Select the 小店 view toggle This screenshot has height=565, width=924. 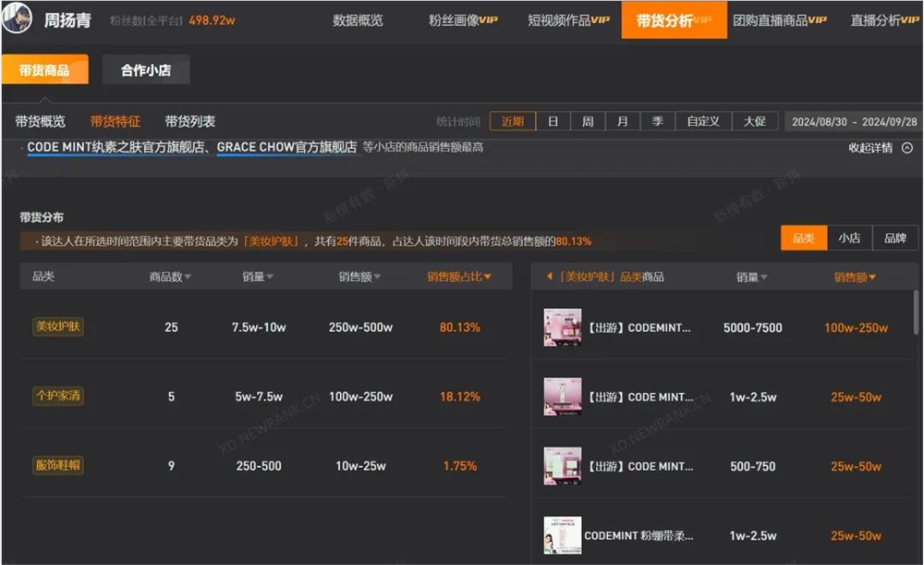point(849,238)
